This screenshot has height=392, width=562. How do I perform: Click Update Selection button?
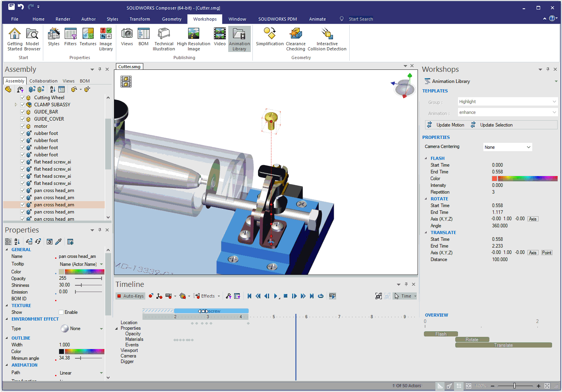click(x=492, y=125)
